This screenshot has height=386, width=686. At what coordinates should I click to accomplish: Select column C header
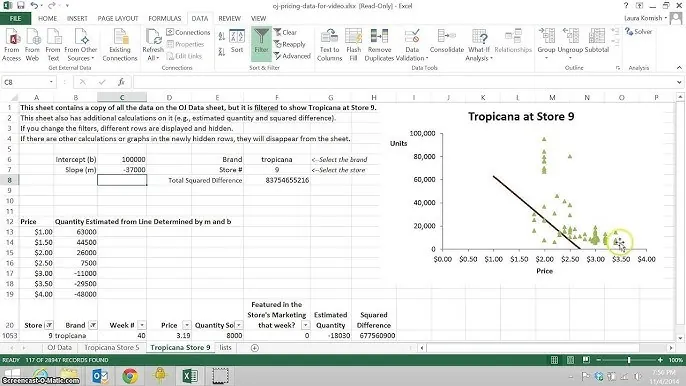tap(122, 97)
